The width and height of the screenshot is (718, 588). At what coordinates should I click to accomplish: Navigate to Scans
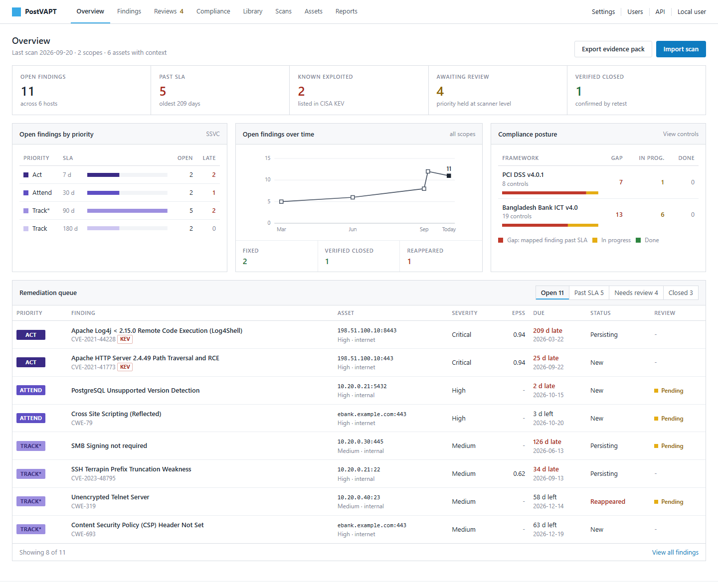coord(283,11)
